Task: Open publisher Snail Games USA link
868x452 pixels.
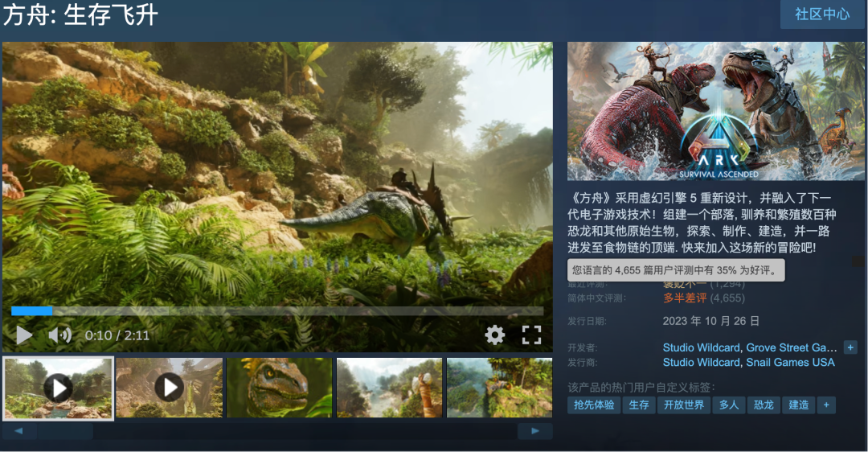Action: tap(791, 362)
